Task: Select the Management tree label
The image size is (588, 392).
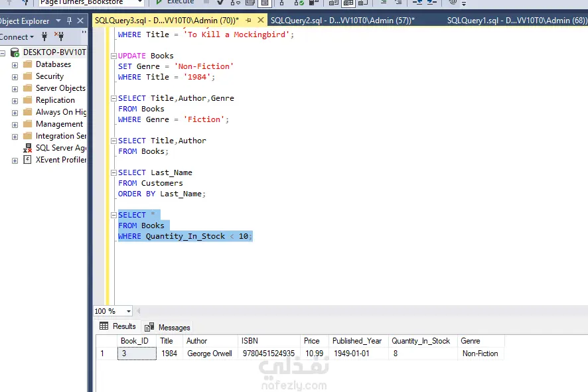Action: tap(59, 123)
